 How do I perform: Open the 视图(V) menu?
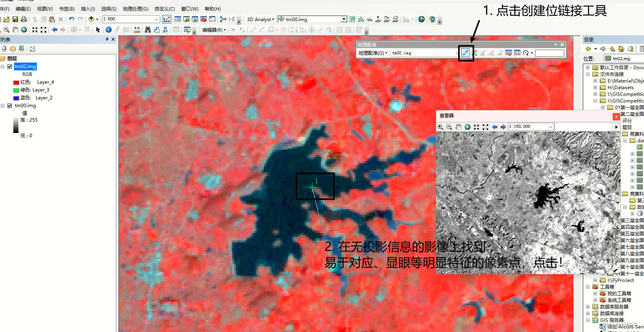(45, 9)
